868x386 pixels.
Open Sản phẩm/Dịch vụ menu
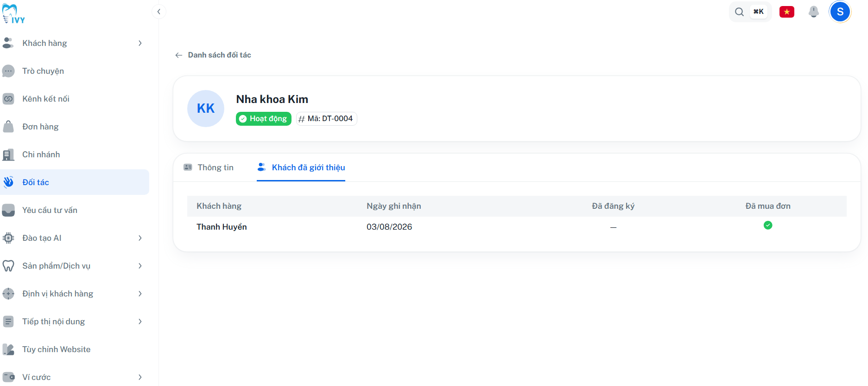[x=75, y=266]
